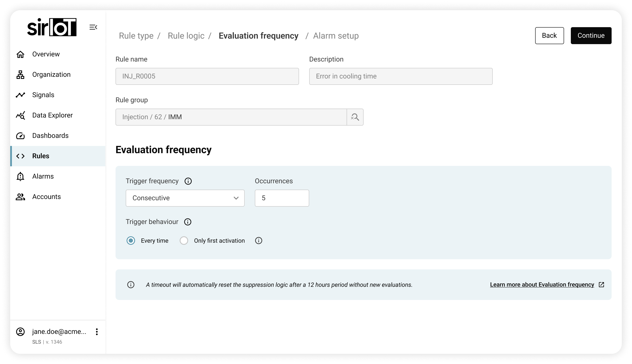Open Alarm setup breadcrumb step

[336, 36]
